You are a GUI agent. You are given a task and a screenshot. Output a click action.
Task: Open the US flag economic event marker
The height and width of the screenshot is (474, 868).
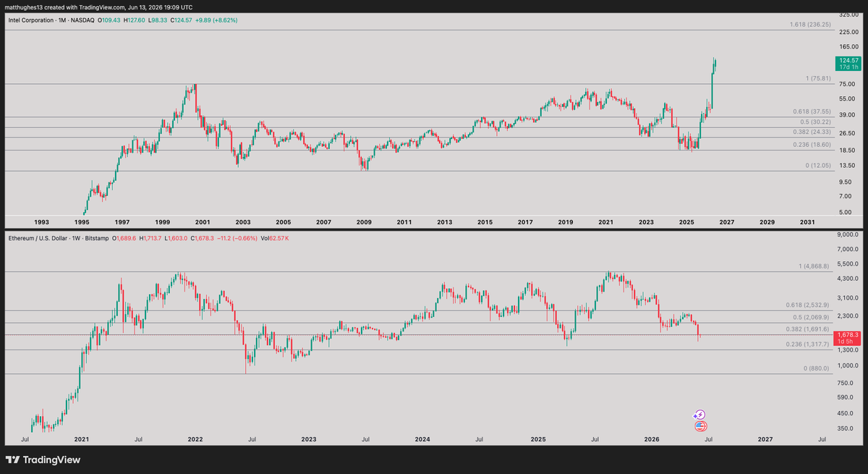(x=700, y=427)
